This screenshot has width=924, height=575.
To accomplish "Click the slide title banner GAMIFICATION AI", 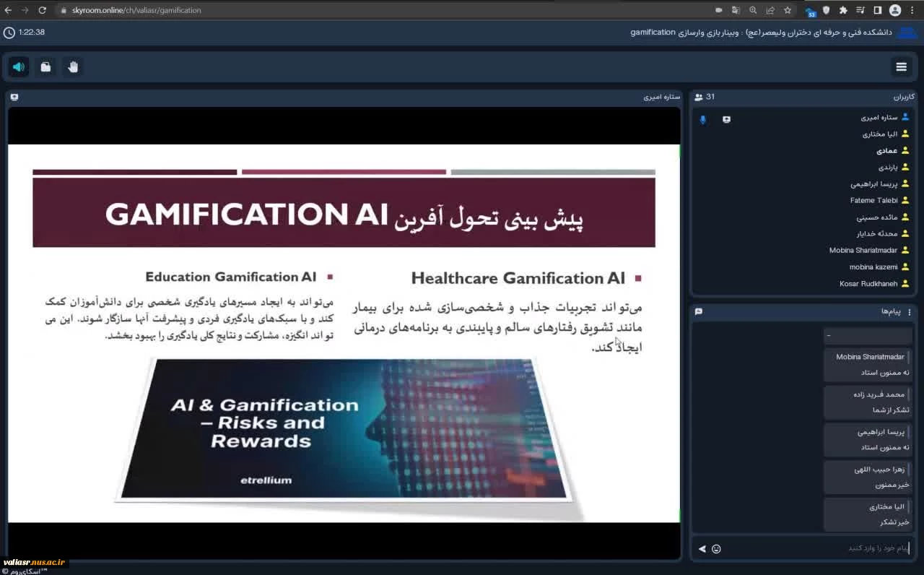I will [344, 214].
